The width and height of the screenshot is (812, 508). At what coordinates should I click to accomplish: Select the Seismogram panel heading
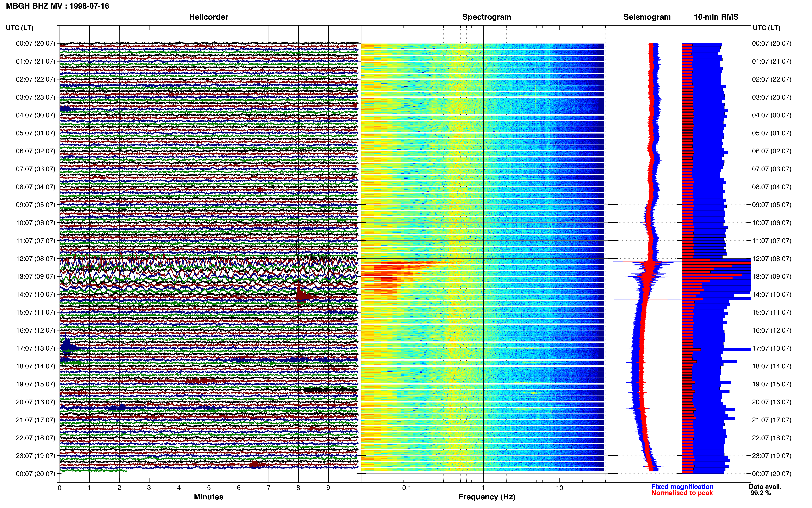tap(647, 17)
